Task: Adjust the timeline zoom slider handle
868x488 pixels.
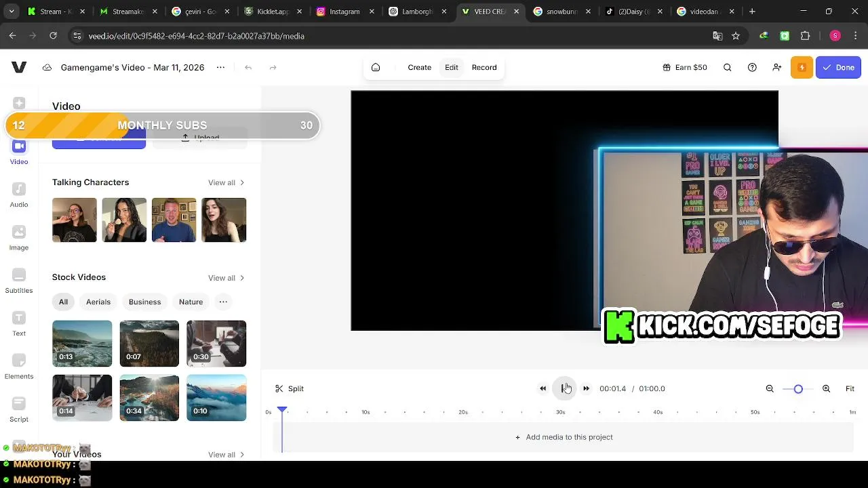Action: tap(798, 388)
